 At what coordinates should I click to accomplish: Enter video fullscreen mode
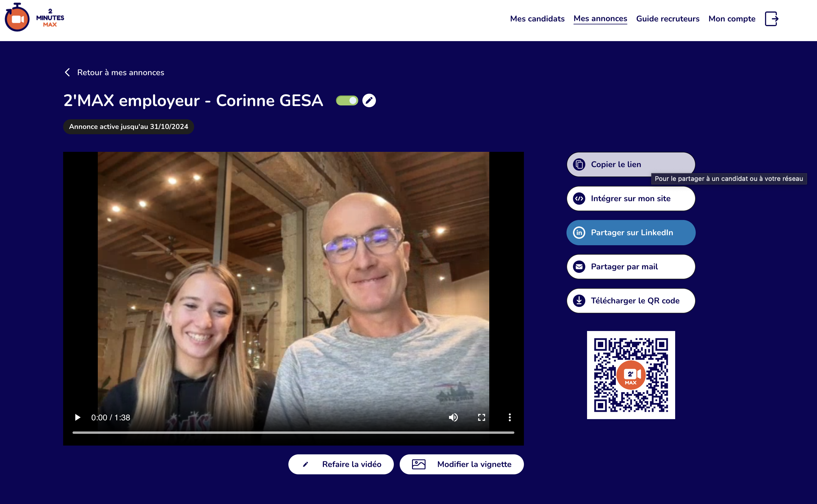coord(481,417)
